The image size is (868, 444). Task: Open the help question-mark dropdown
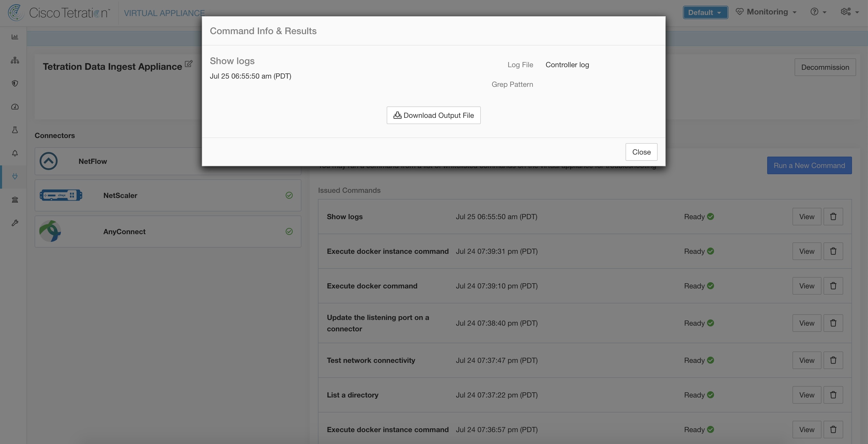818,12
